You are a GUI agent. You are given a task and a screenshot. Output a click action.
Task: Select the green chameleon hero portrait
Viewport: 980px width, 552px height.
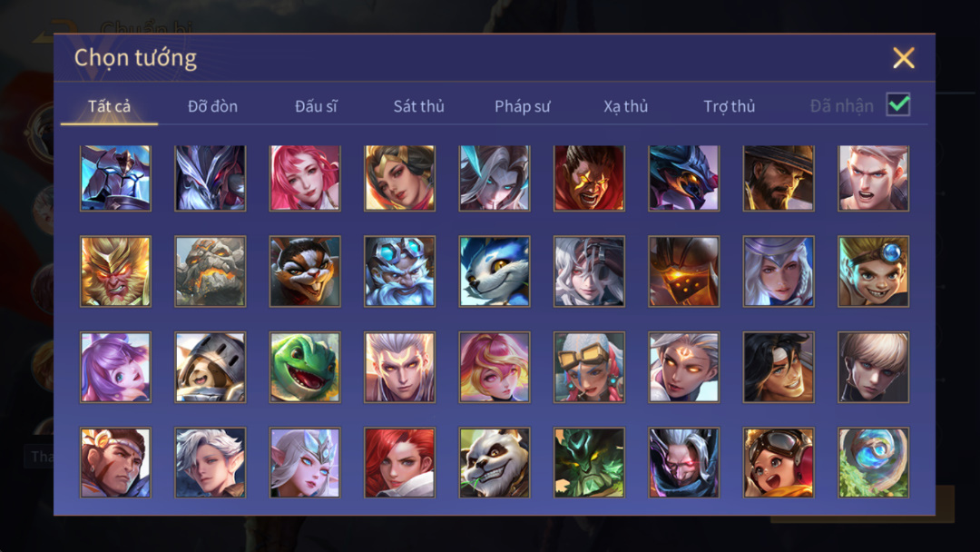[305, 367]
